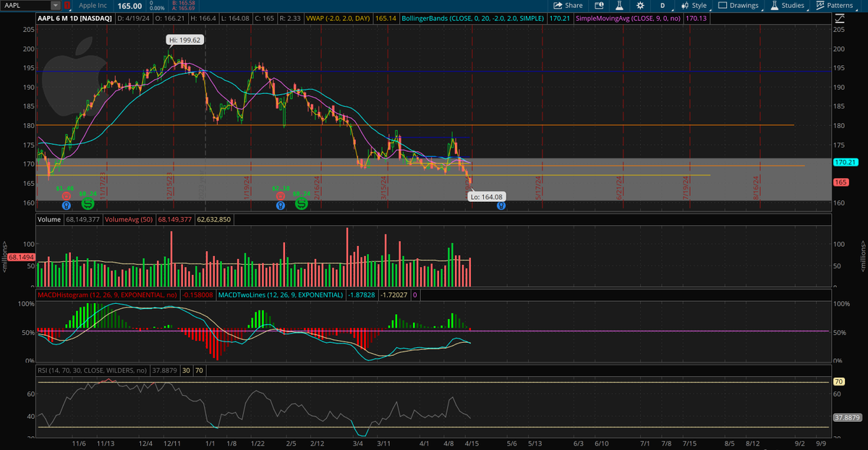Screen dimensions: 868x450
Task: Click the first green $0.24 dividend icon
Action: pyautogui.click(x=86, y=205)
